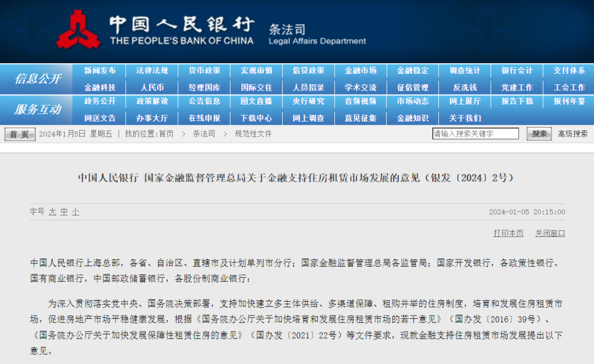
Task: Open 条法司 in the breadcrumb trail
Action: pyautogui.click(x=204, y=134)
